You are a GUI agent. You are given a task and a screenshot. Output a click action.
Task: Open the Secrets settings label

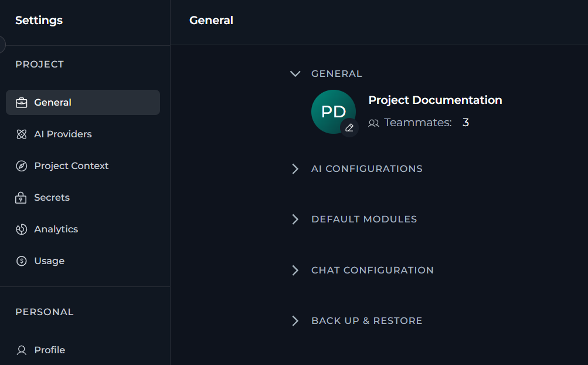pos(52,198)
